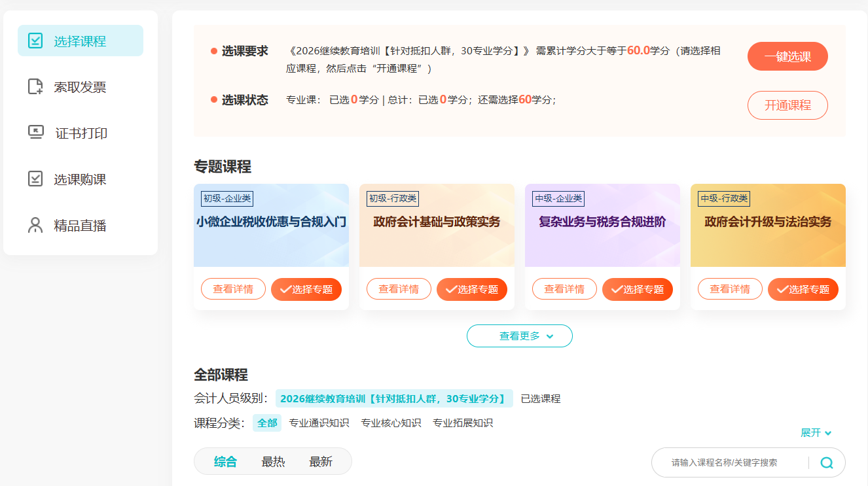The height and width of the screenshot is (486, 868).
Task: Click the 精品直播 person icon
Action: tap(35, 226)
